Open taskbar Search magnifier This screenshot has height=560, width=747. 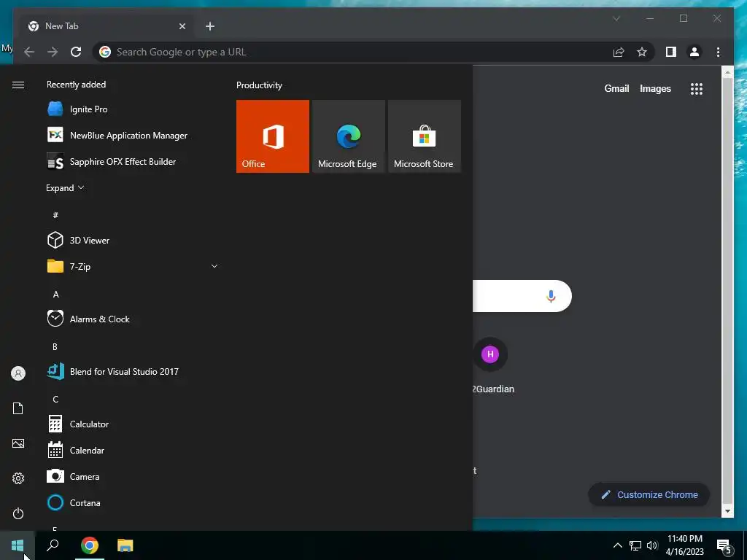click(x=53, y=545)
